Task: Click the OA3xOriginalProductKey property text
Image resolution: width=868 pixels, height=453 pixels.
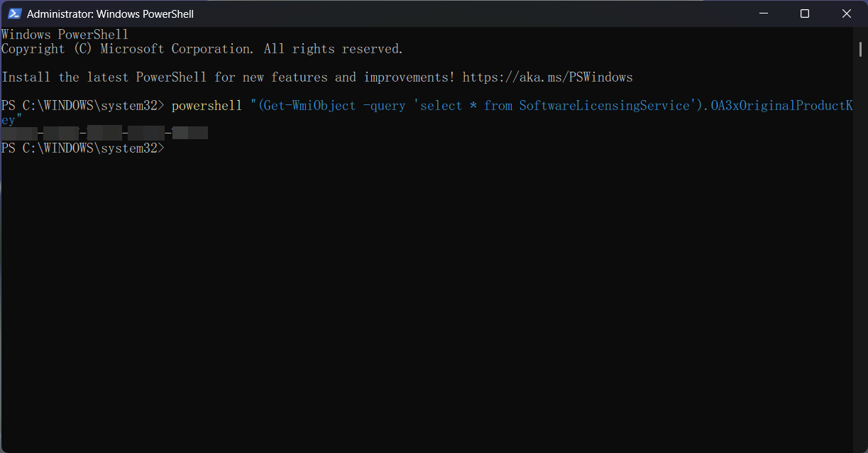Action: pos(781,105)
